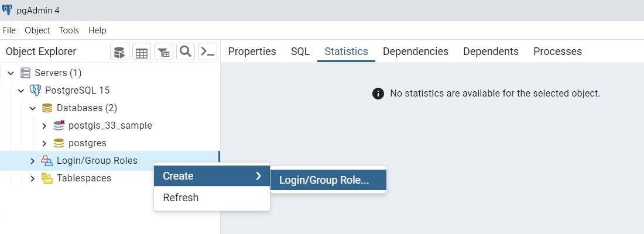Switch to the SQL tab
This screenshot has width=644, height=234.
300,51
